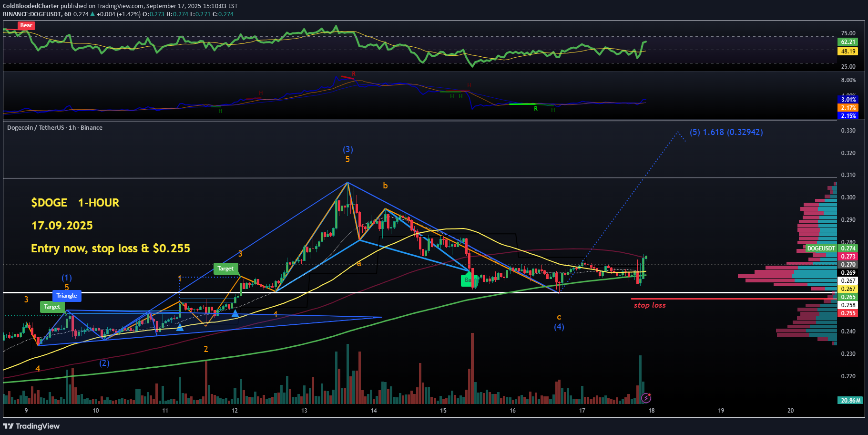Click the yellow RSI average value 48.19

(848, 52)
